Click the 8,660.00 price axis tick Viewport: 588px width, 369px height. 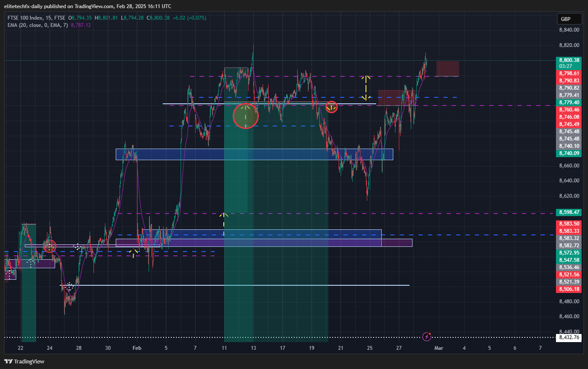point(569,166)
